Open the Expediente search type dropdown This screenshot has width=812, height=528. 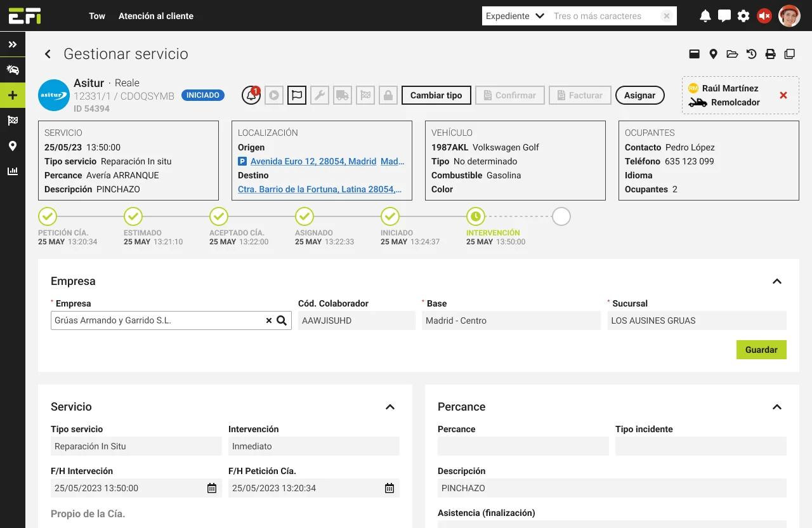pyautogui.click(x=515, y=16)
